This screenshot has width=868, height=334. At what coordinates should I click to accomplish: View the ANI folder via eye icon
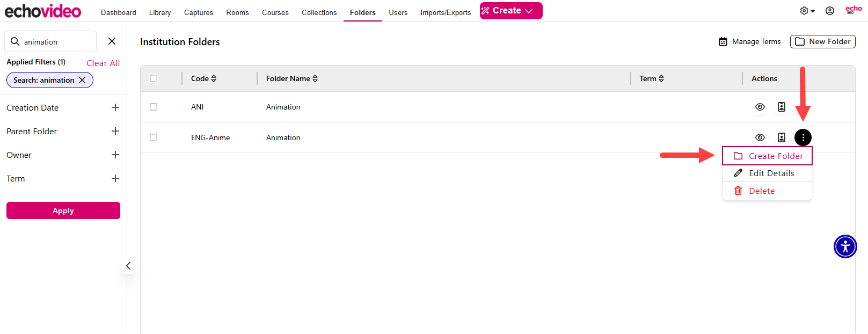point(760,107)
